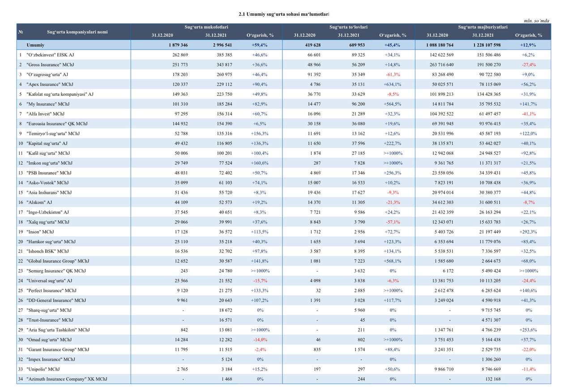Select the "Sug'urta majburiyatlari" header cell

coord(483,27)
